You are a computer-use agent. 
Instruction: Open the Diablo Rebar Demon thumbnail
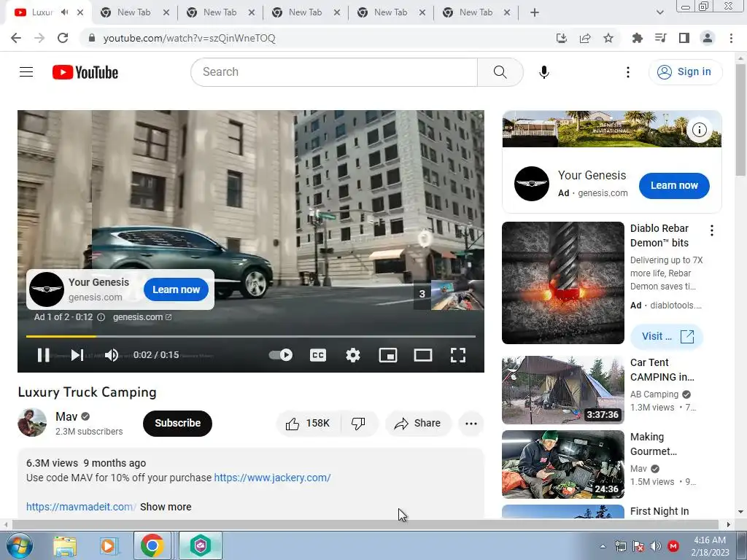[x=562, y=283]
